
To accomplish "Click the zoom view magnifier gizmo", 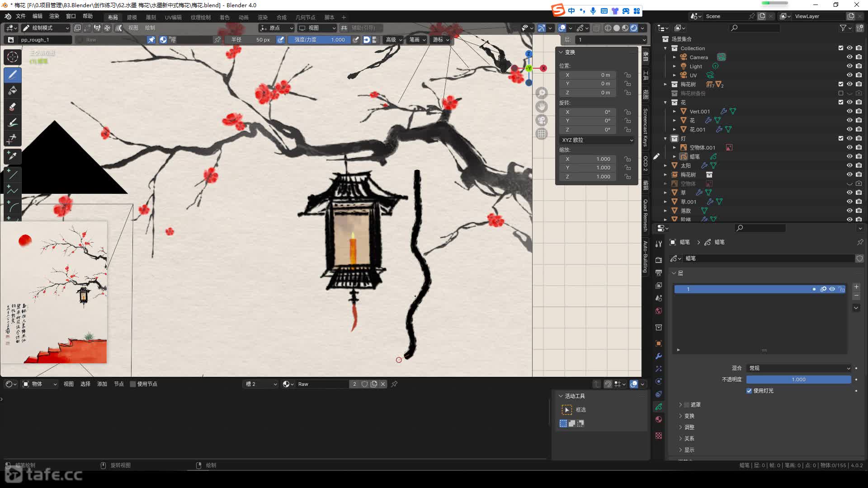I will coord(542,93).
